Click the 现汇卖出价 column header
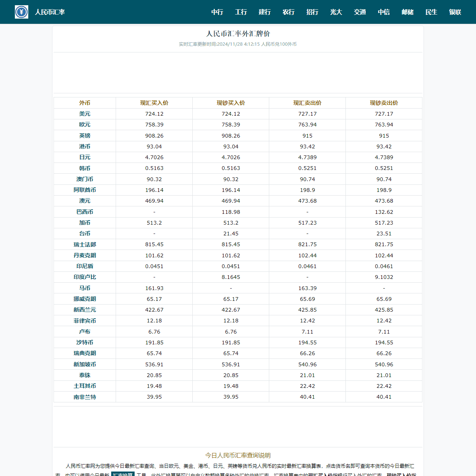 point(308,103)
